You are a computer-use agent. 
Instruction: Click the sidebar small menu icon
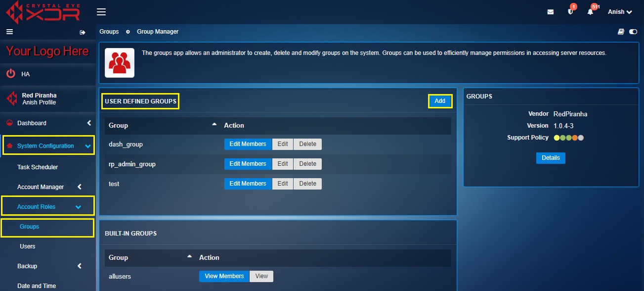9,32
